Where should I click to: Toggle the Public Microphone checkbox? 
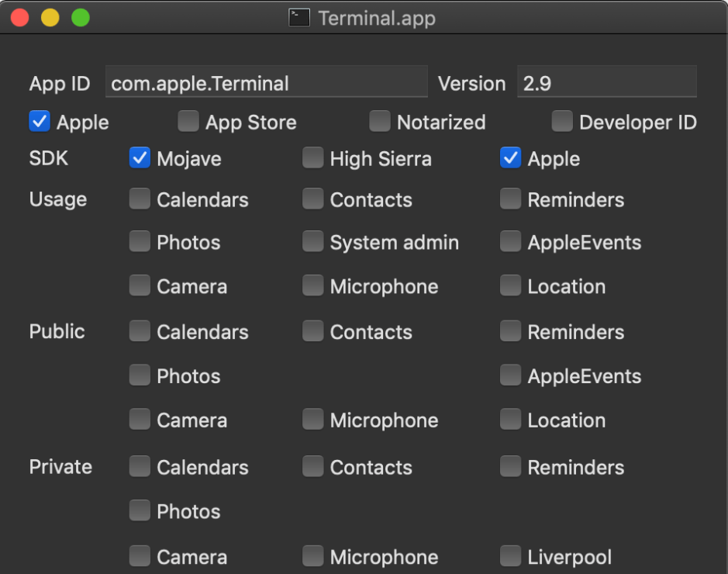pyautogui.click(x=312, y=420)
